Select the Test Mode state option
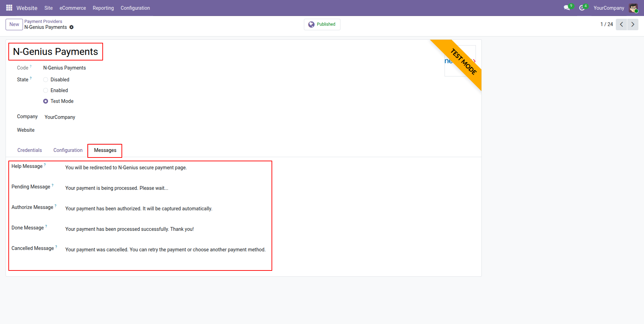Screen dimensions: 644x324 pos(46,101)
